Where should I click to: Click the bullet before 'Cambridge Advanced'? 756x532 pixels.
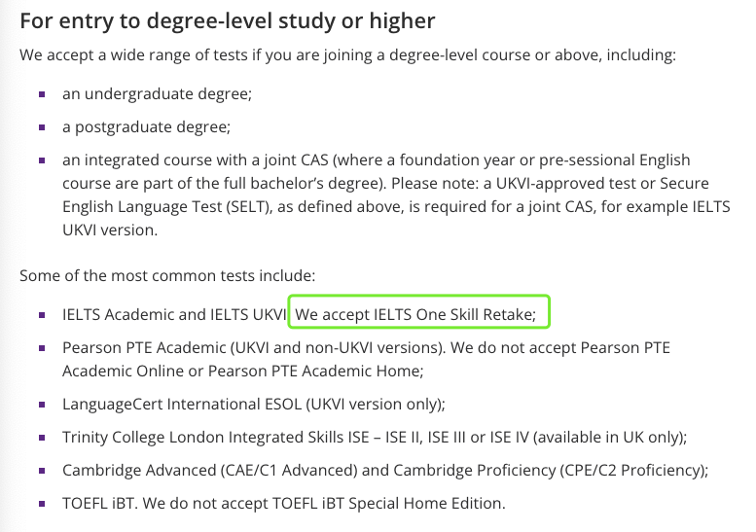[42, 471]
